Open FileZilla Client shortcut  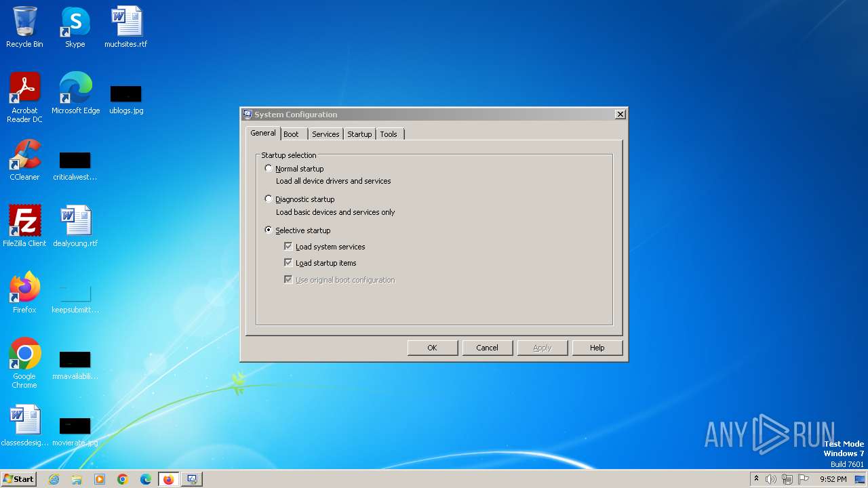pyautogui.click(x=24, y=226)
